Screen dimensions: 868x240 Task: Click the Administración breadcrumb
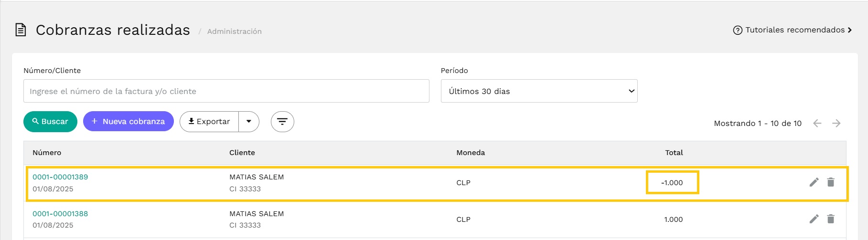pyautogui.click(x=235, y=31)
